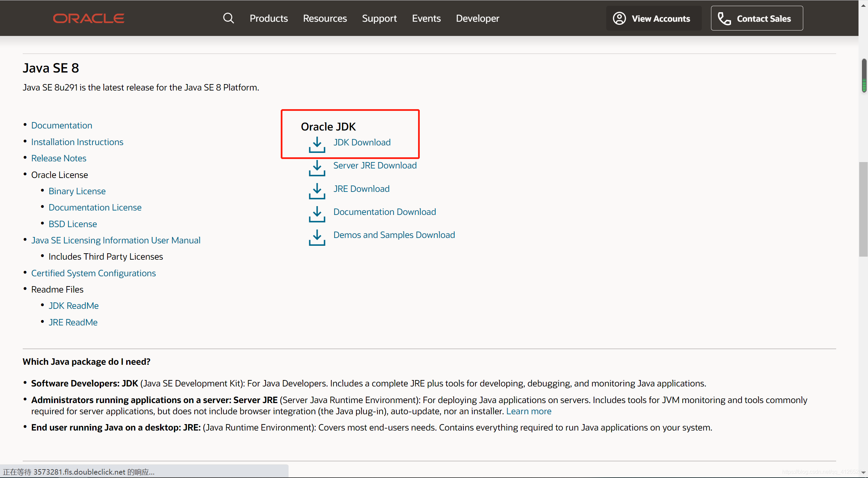Click the Oracle logo
The image size is (868, 478).
88,18
